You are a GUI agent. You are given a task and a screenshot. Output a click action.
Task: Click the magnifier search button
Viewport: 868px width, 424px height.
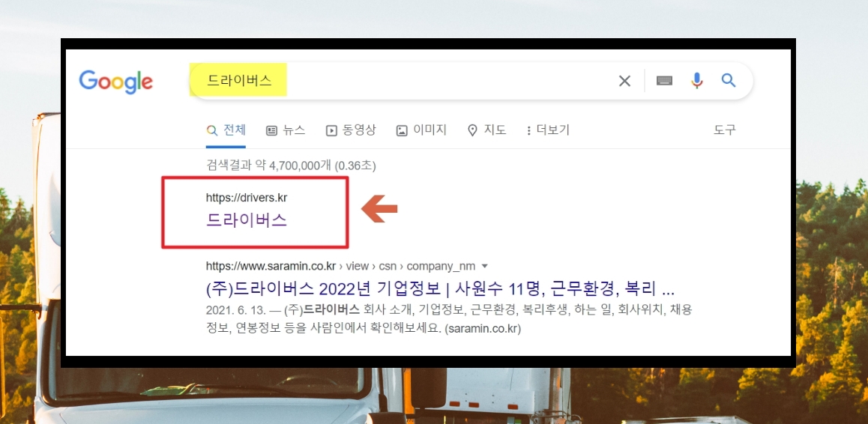pyautogui.click(x=729, y=81)
